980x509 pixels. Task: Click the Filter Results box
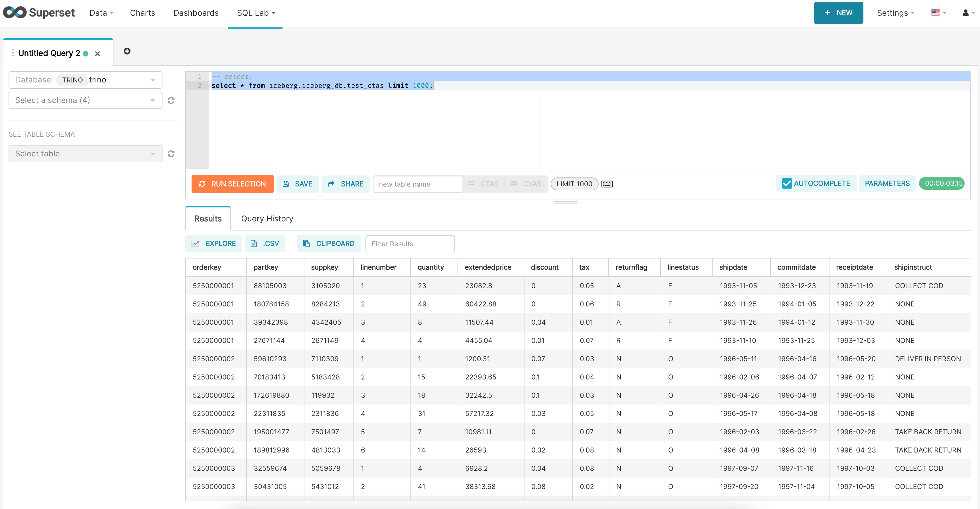410,243
